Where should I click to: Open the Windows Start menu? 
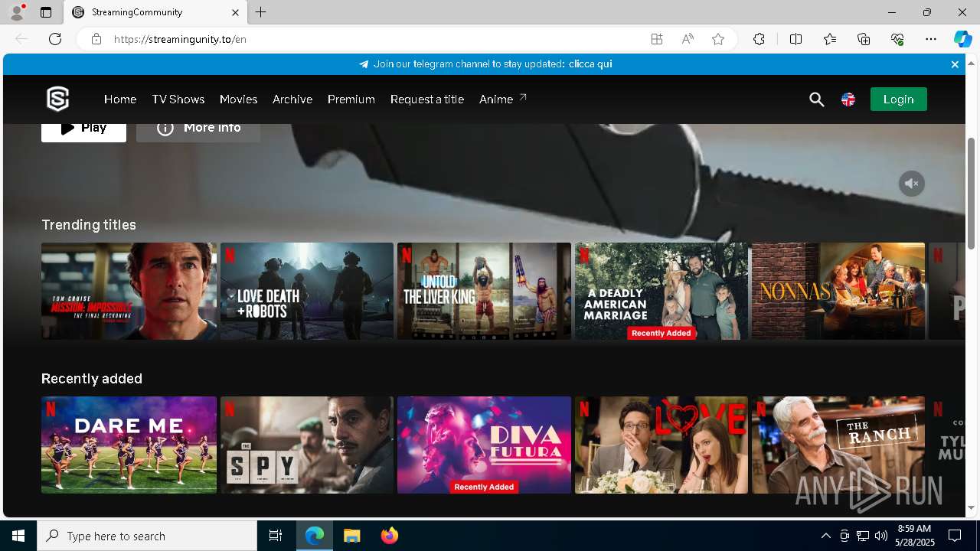(x=18, y=536)
